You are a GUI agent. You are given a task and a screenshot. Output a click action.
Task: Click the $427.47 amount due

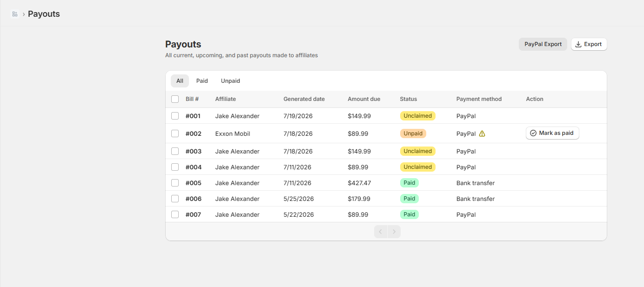point(359,183)
